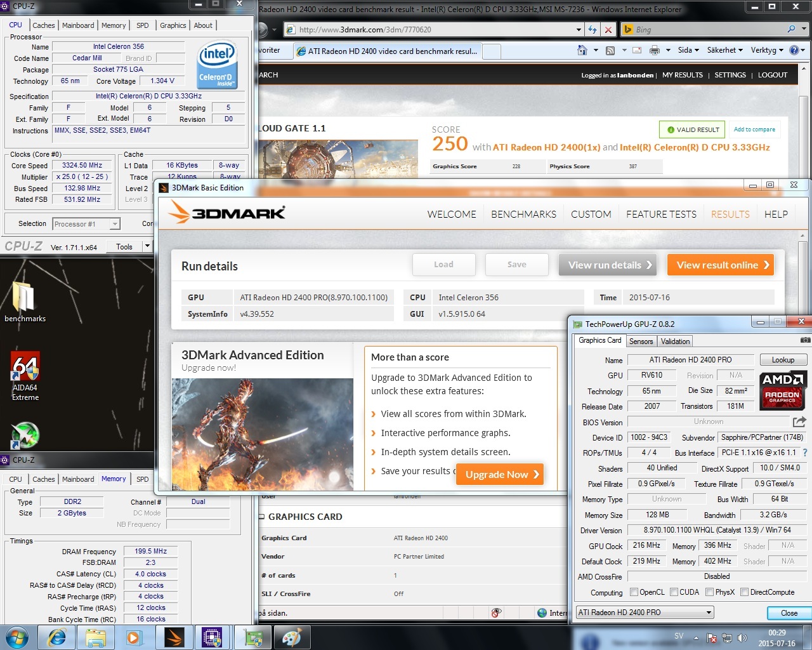Open the Processor #1 selection dropdown
812x650 pixels.
click(86, 224)
